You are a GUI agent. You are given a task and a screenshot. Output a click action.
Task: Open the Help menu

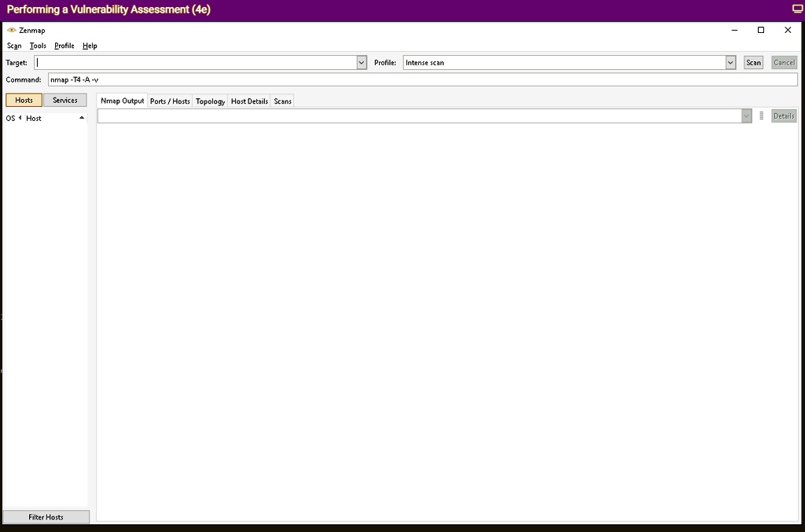click(x=90, y=46)
